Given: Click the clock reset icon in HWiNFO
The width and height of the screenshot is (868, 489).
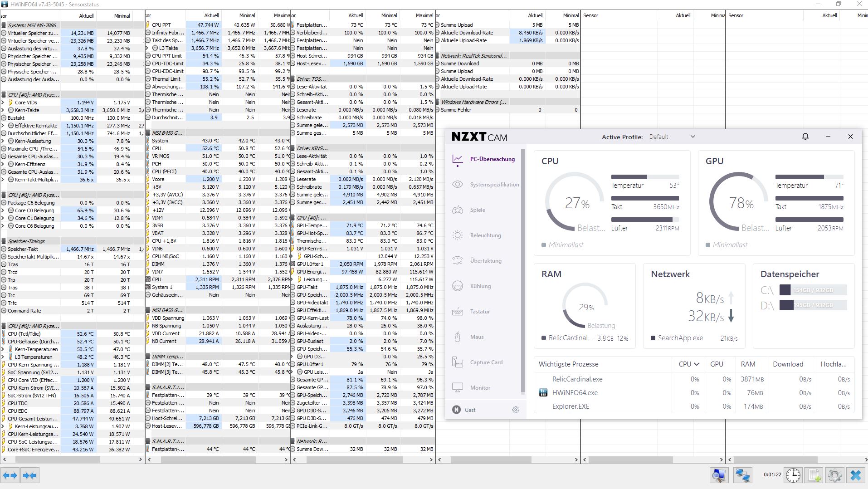Looking at the screenshot, I should [793, 475].
